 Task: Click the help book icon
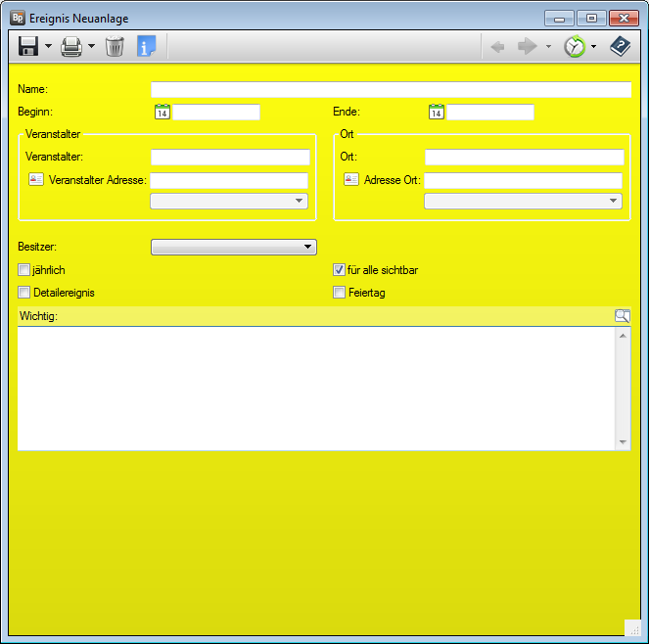620,46
